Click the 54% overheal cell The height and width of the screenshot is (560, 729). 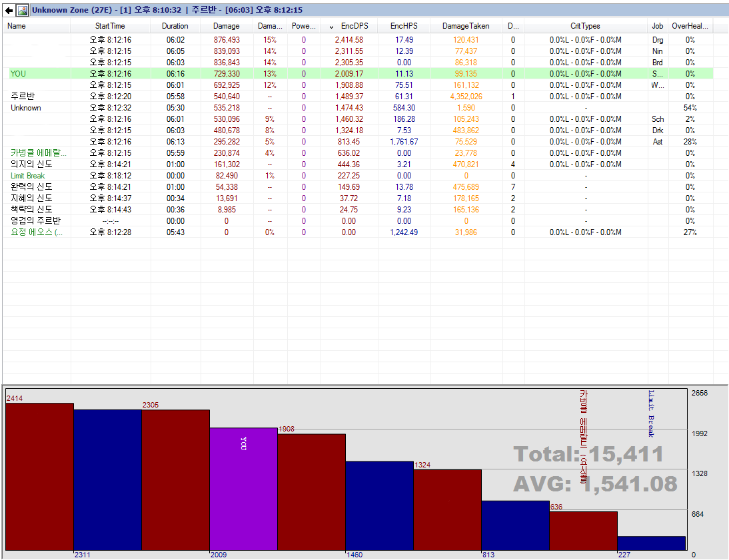(x=690, y=108)
